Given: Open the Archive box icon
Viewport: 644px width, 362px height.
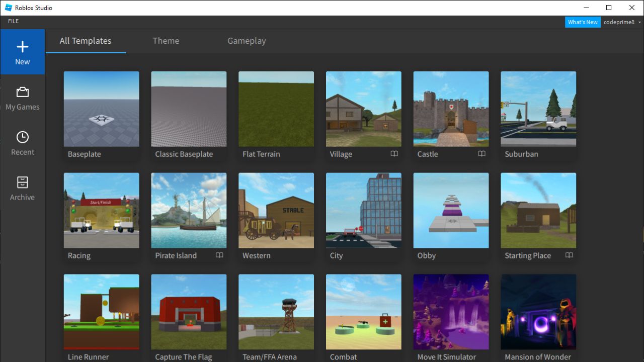Looking at the screenshot, I should [22, 183].
